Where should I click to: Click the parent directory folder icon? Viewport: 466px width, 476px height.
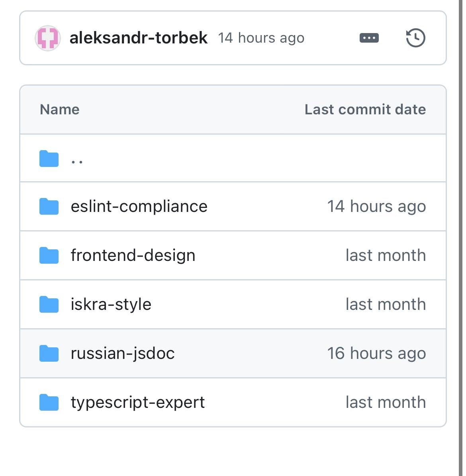[49, 159]
